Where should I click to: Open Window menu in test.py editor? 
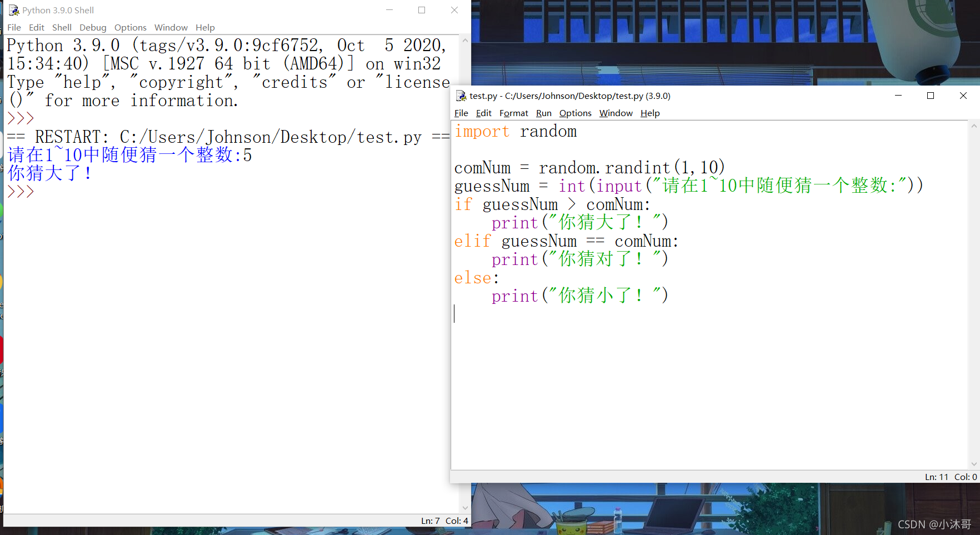pyautogui.click(x=616, y=113)
